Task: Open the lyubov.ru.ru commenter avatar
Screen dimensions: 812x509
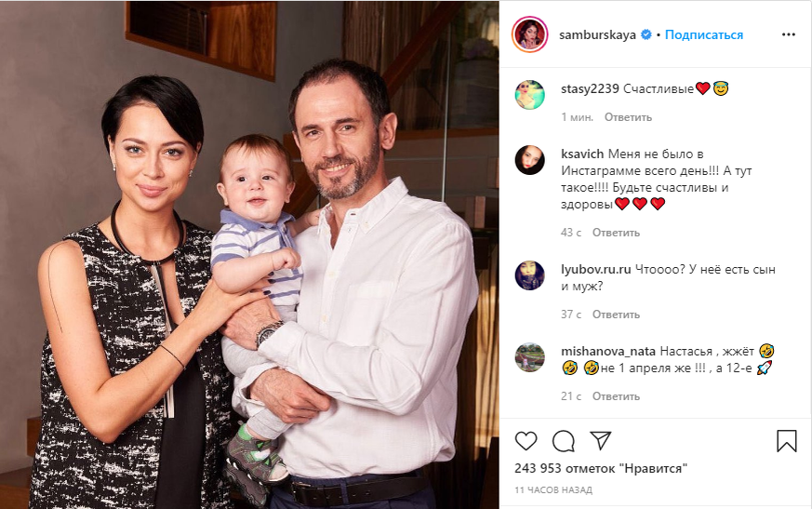Action: pyautogui.click(x=529, y=275)
